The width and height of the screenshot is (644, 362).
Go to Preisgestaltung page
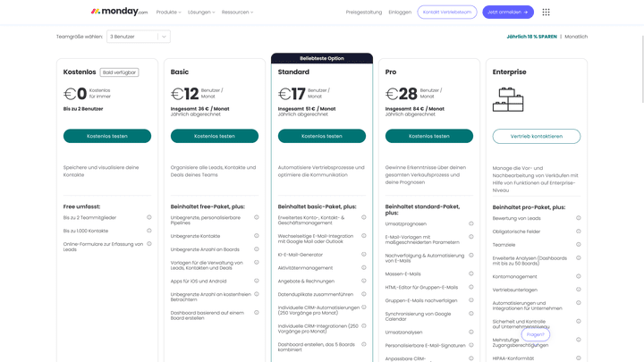click(363, 13)
